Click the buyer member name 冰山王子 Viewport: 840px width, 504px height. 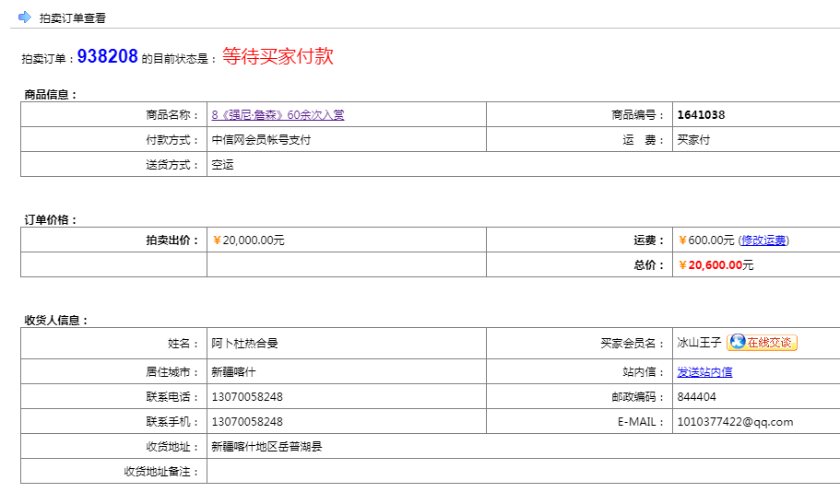tap(700, 343)
